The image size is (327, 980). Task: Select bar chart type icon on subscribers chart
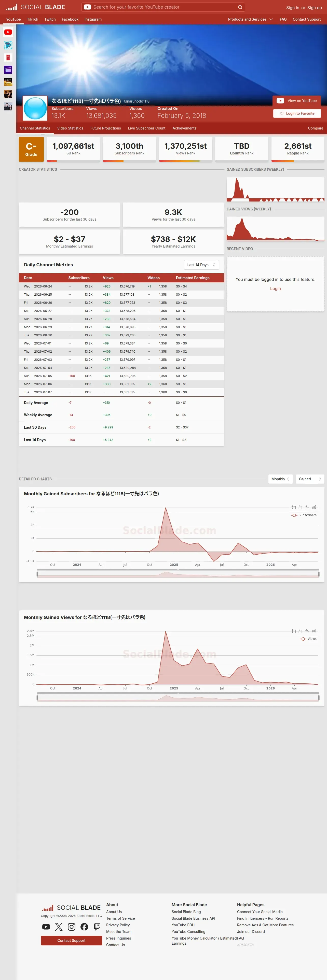tap(314, 507)
